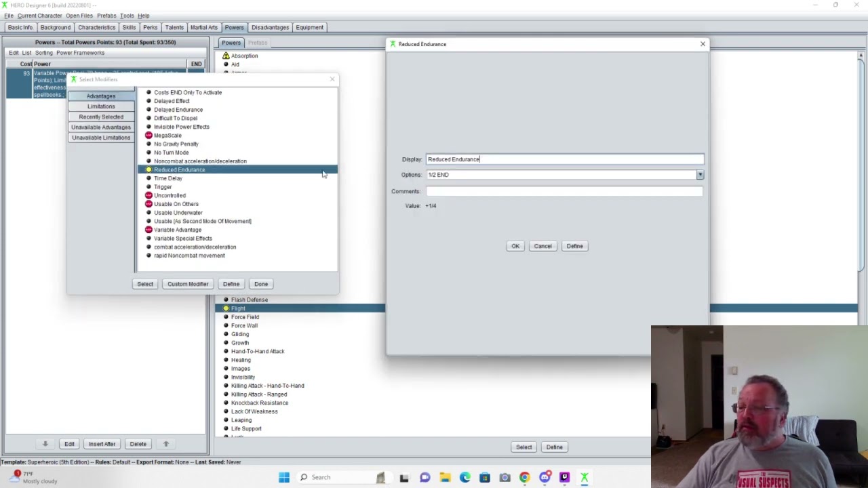The height and width of the screenshot is (488, 868).
Task: Launch Microsoft Edge from the taskbar
Action: [465, 477]
